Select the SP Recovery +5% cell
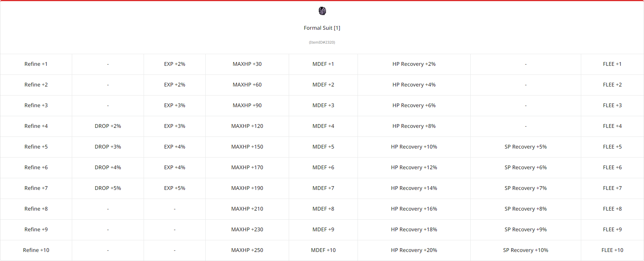Screen dimensions: 644x261 pyautogui.click(x=526, y=147)
